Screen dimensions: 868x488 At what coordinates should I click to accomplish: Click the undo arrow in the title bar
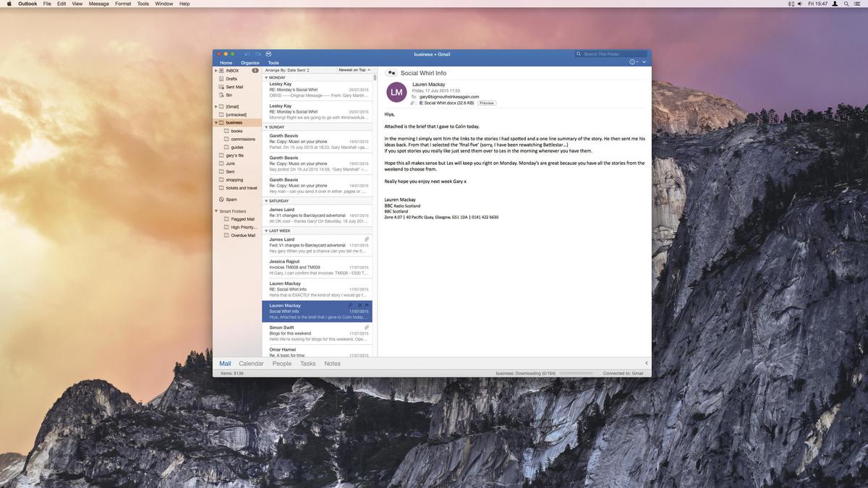point(247,54)
